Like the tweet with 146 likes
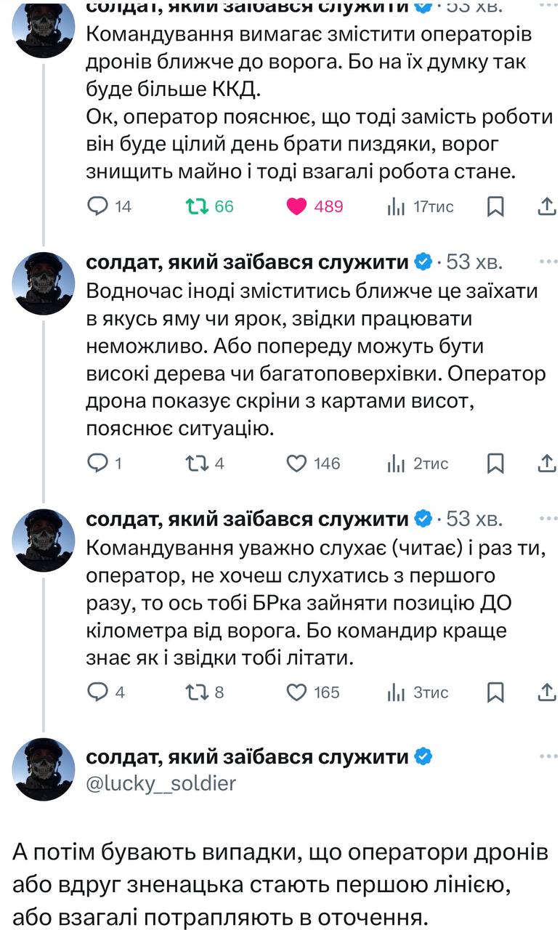The image size is (560, 930). click(x=296, y=464)
